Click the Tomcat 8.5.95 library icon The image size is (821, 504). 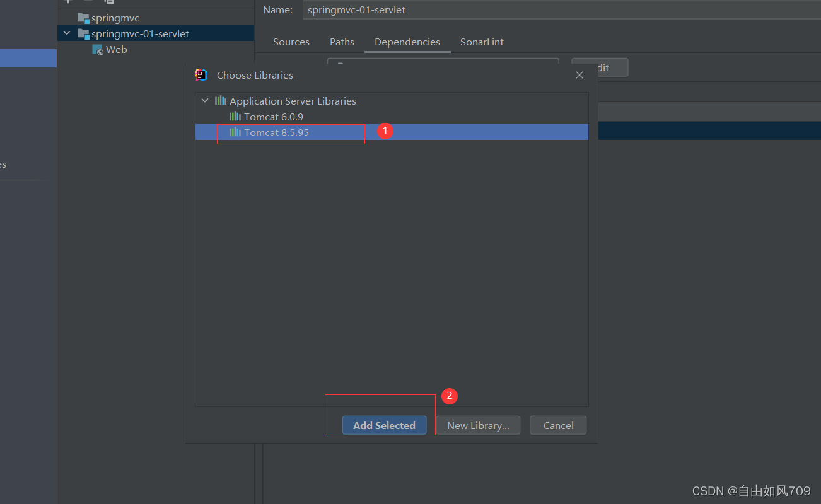click(235, 132)
